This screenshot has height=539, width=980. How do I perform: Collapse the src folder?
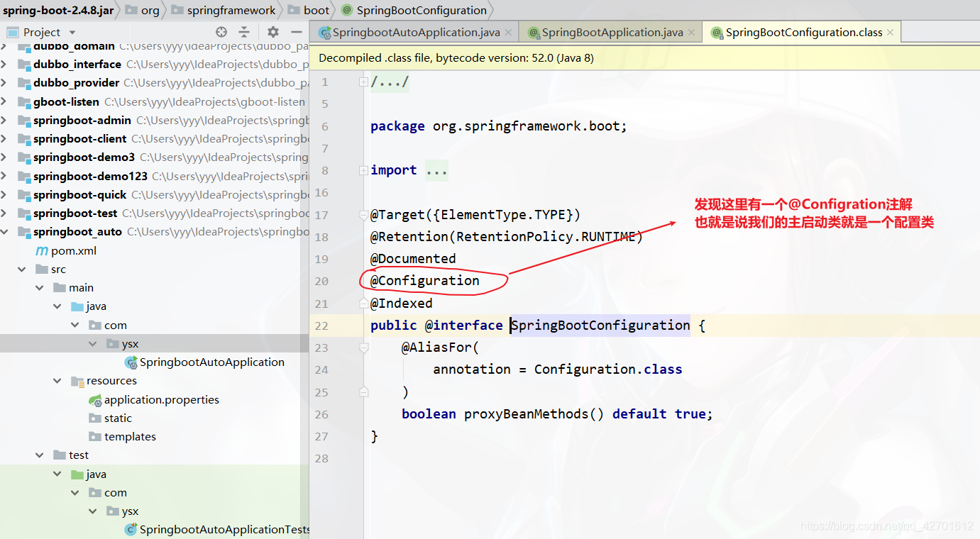(23, 269)
